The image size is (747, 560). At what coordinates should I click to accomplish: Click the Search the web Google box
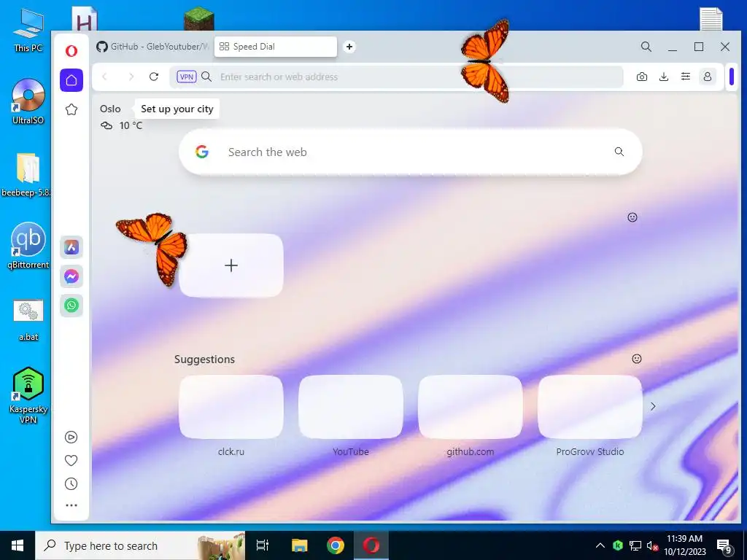tap(410, 152)
